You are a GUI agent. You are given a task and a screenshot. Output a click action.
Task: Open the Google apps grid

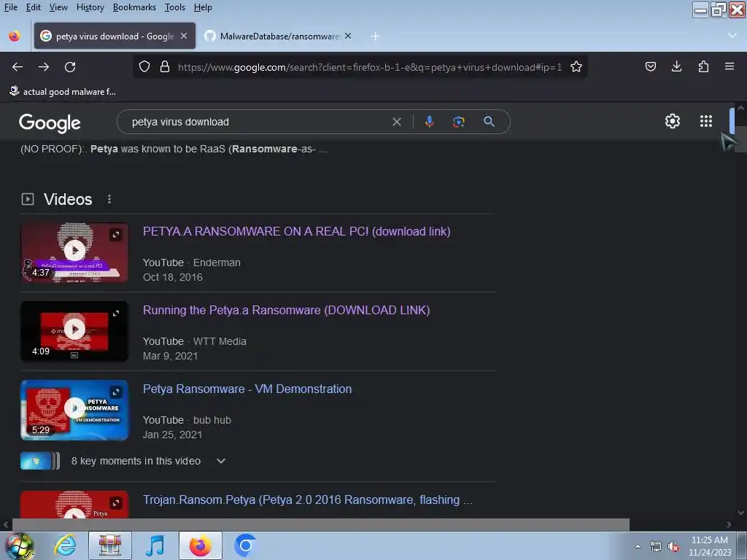[x=706, y=121]
